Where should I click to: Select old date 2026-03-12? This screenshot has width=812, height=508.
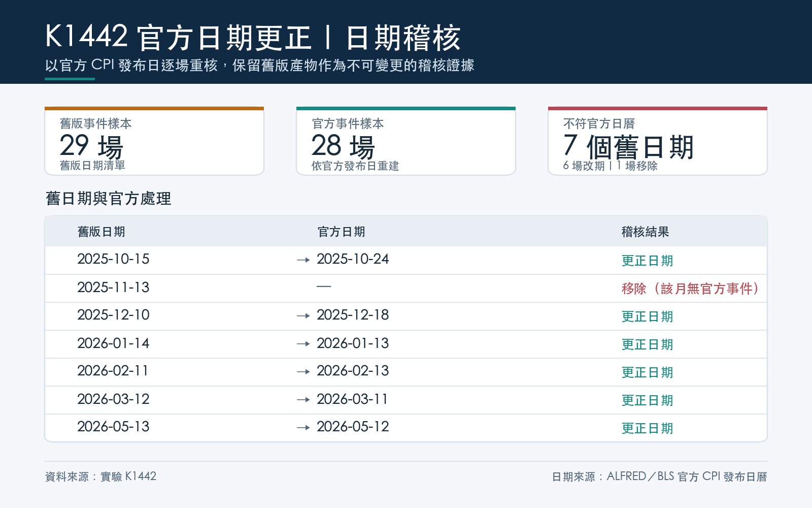click(113, 399)
